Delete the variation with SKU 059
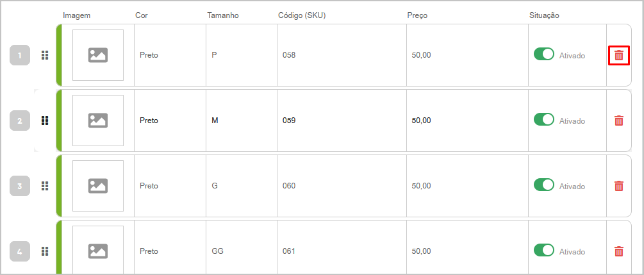This screenshot has height=275, width=644. (618, 121)
